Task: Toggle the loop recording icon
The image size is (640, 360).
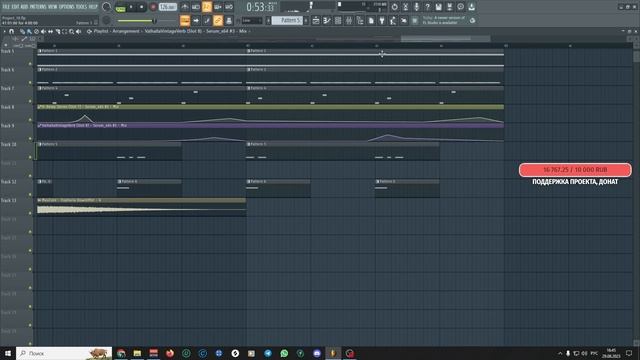Action: pos(229,7)
